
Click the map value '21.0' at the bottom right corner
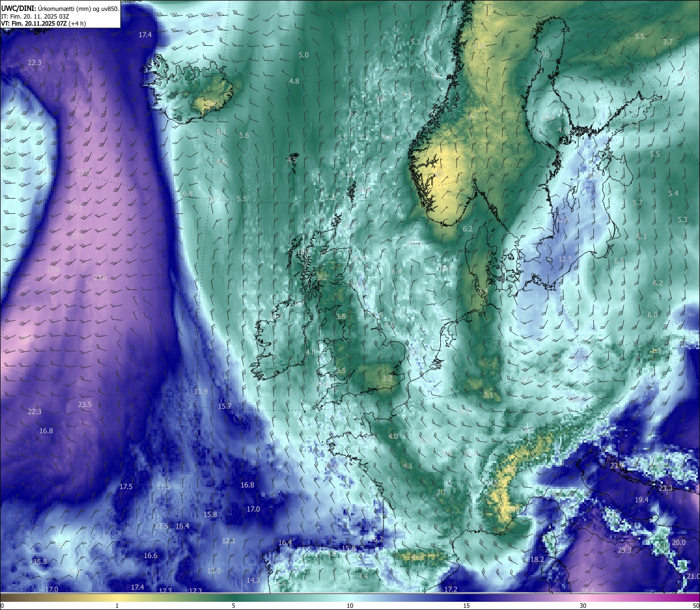pos(693,577)
